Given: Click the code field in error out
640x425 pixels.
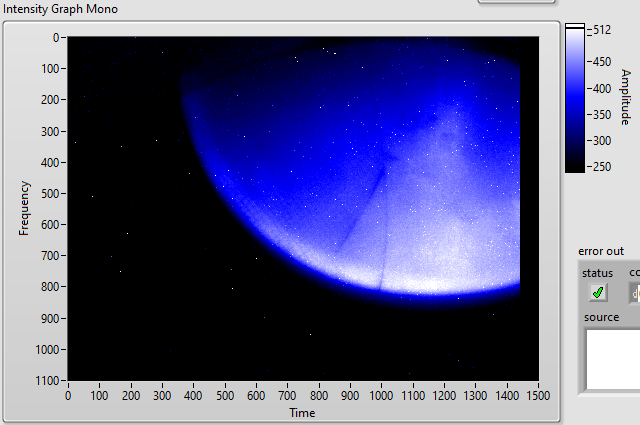Looking at the screenshot, I should (x=635, y=293).
